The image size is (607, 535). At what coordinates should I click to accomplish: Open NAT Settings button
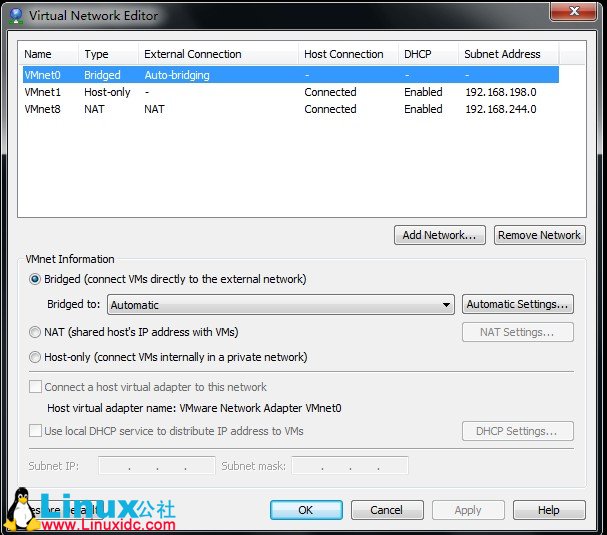click(518, 332)
